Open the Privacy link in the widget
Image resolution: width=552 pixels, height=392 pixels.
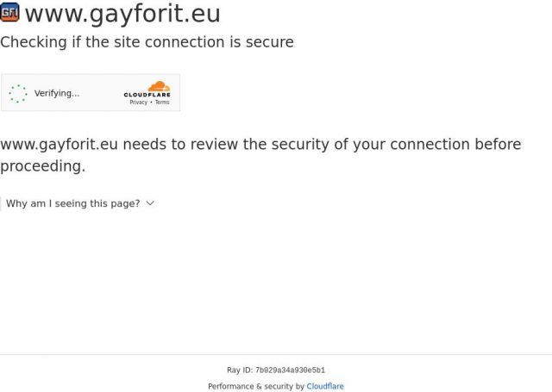coord(138,103)
